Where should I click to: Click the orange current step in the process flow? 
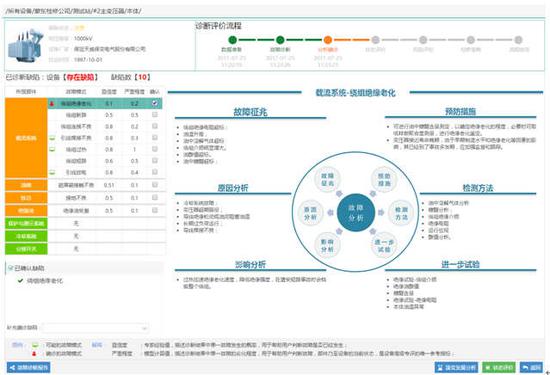pyautogui.click(x=328, y=40)
